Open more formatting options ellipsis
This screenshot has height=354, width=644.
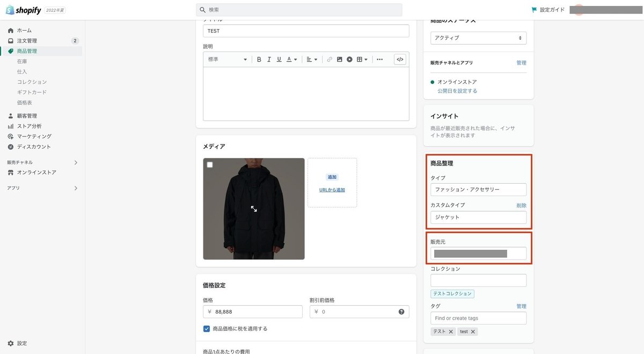point(380,60)
